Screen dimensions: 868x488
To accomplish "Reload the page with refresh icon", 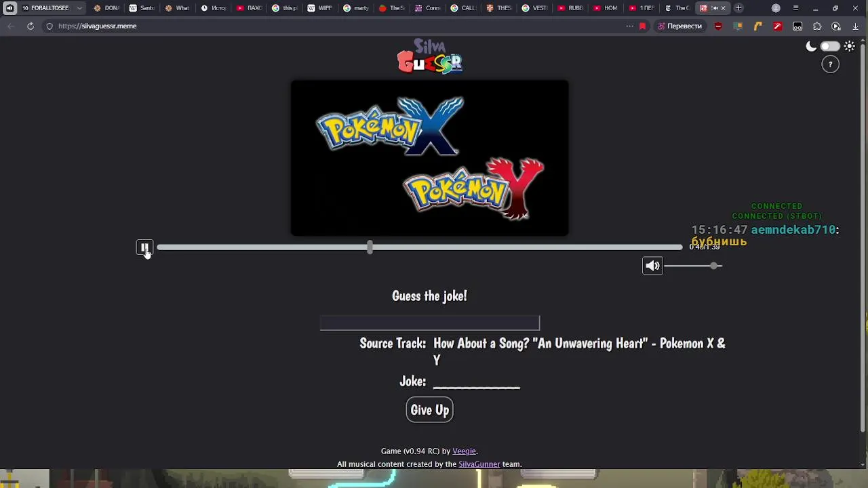I will (x=31, y=26).
